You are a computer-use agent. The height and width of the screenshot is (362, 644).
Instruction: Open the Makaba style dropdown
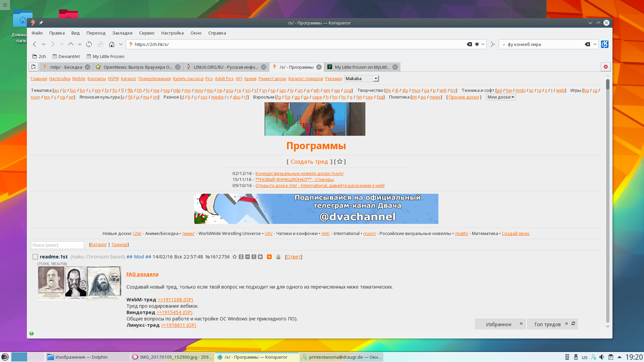coord(362,78)
